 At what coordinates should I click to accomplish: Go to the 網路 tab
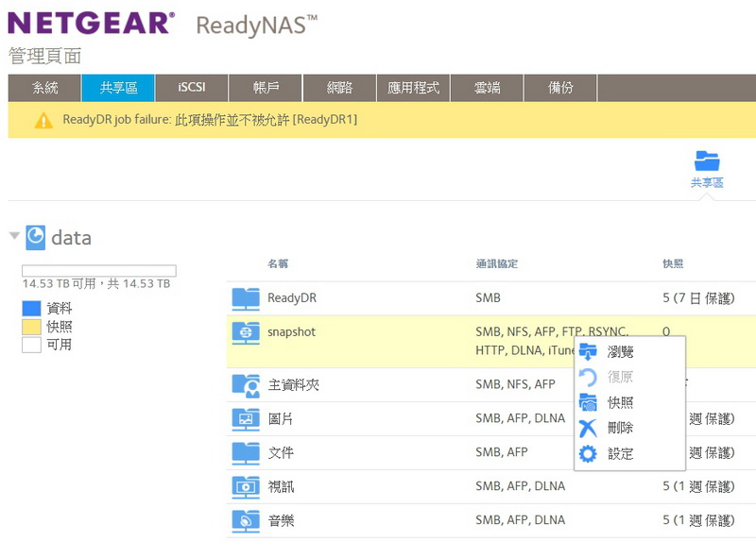[339, 88]
